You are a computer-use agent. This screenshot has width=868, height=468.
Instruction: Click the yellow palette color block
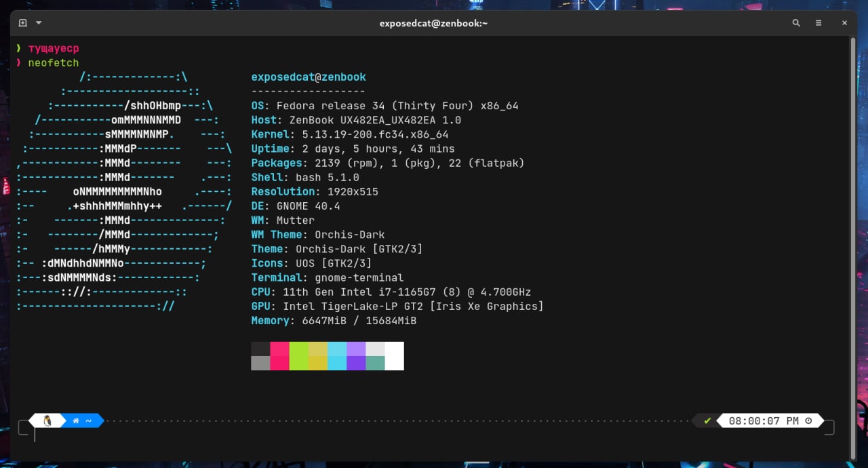(318, 356)
